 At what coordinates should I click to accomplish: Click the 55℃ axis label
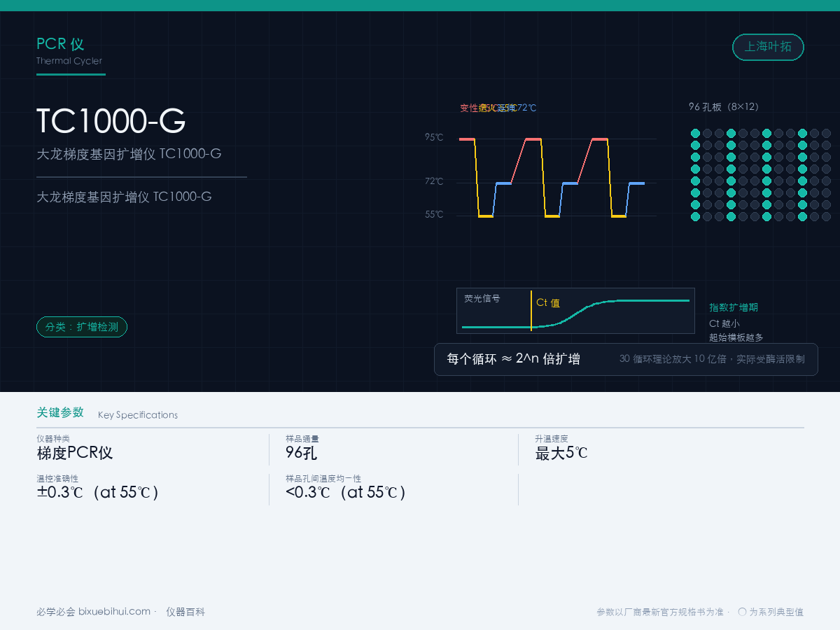click(x=434, y=214)
